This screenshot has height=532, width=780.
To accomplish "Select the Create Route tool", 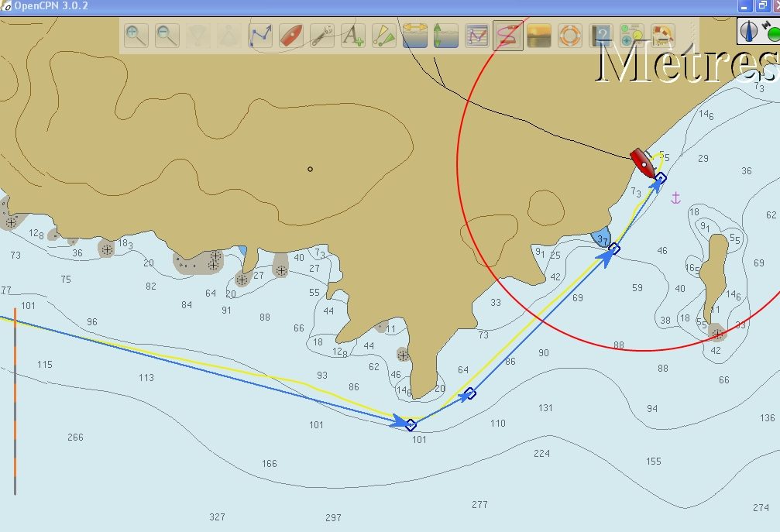I will click(x=260, y=36).
